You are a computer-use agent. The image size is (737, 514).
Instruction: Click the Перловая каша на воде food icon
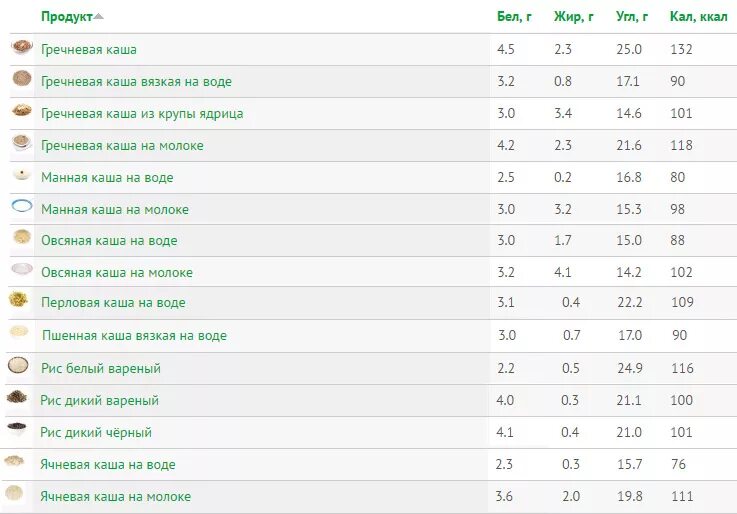[19, 299]
